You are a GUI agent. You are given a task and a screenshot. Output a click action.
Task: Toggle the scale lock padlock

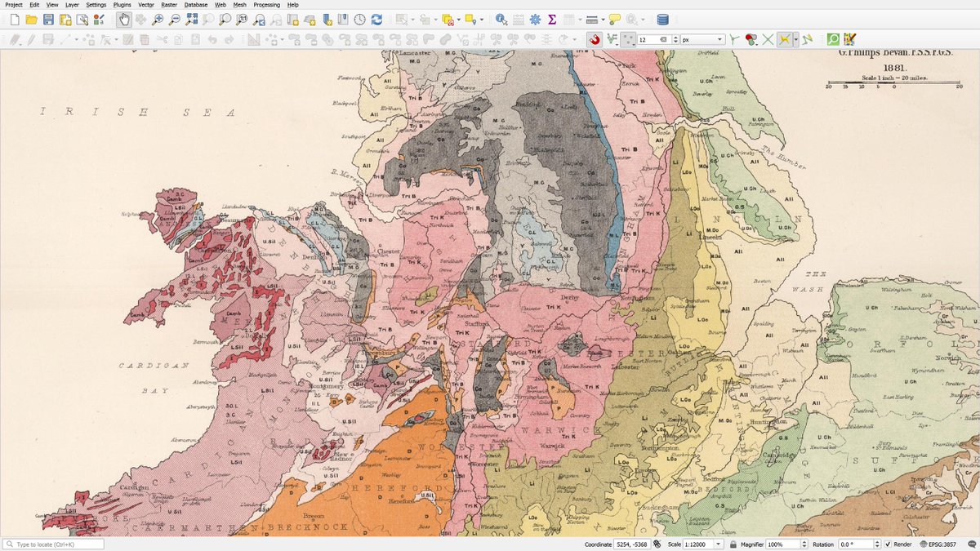click(733, 543)
